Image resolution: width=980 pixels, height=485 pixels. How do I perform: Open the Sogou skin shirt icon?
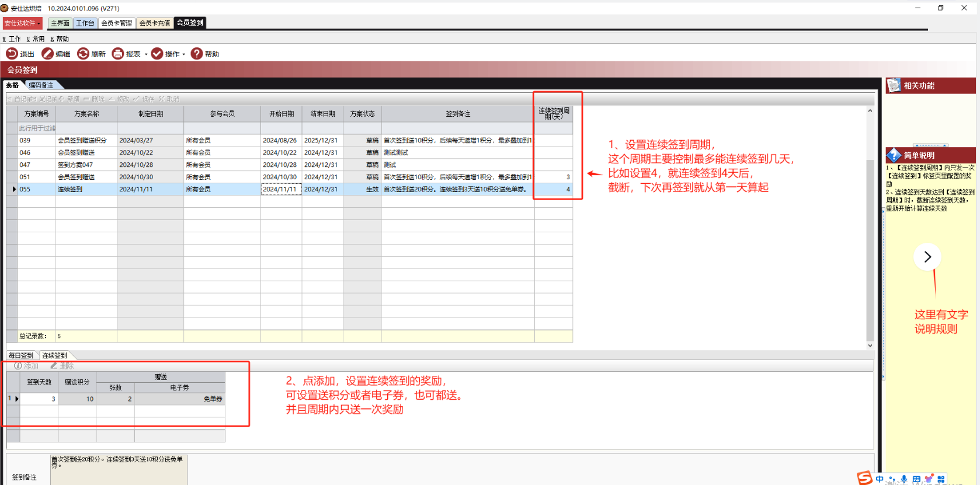tap(929, 479)
